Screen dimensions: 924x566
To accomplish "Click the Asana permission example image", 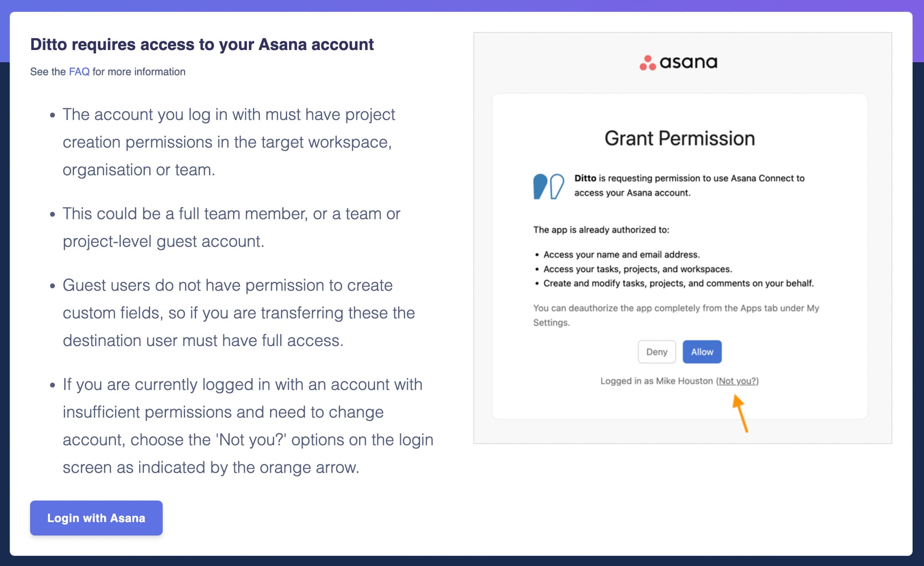I will pyautogui.click(x=682, y=238).
